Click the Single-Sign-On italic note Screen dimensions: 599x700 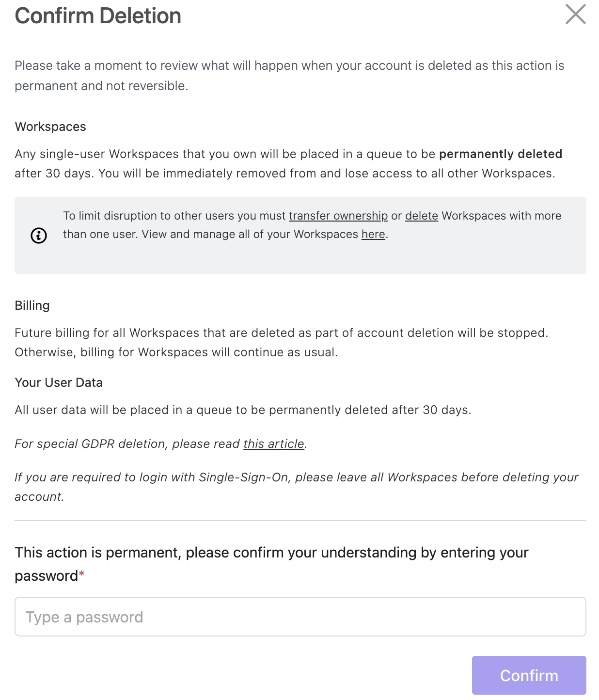296,477
